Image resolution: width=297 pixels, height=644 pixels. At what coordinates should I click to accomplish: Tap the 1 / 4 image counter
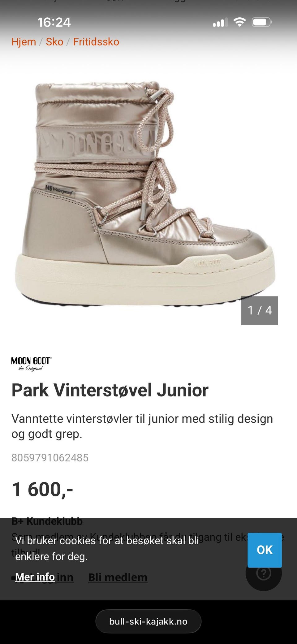tap(260, 310)
